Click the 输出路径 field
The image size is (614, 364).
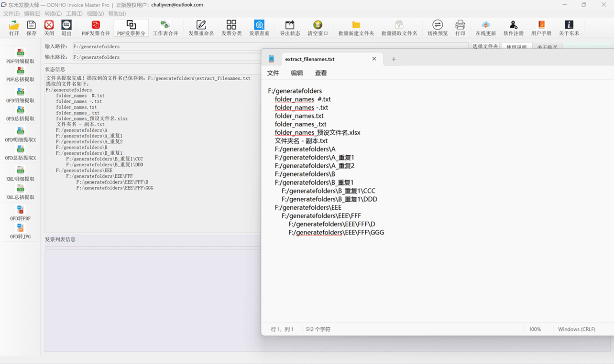[167, 57]
